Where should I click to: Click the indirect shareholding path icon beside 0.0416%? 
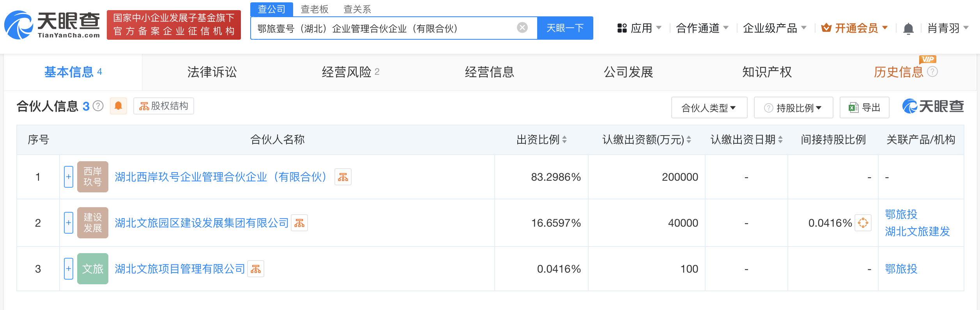[x=863, y=223]
